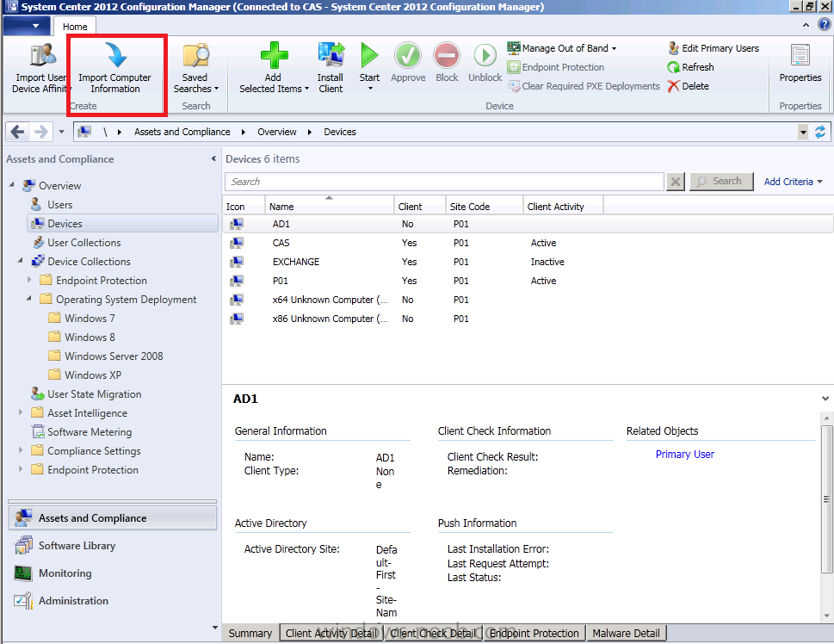Screen dimensions: 834x644
Task: Click the Block device icon
Action: pos(447,55)
